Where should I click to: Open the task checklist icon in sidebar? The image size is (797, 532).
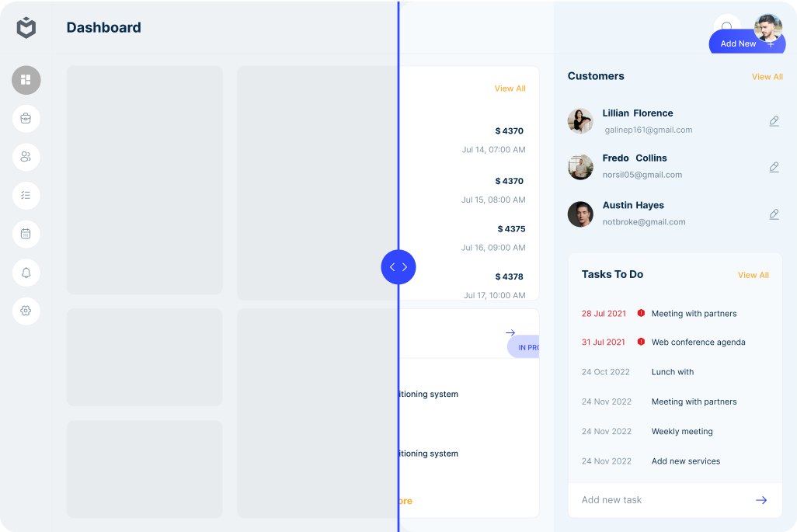(26, 195)
